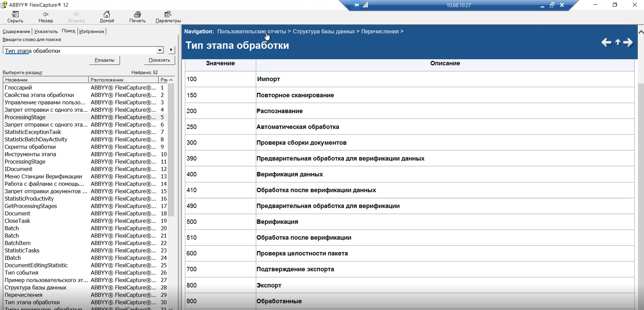Viewport: 644px width, 310px height.
Task: Switch to the Указатель tab
Action: [x=46, y=31]
